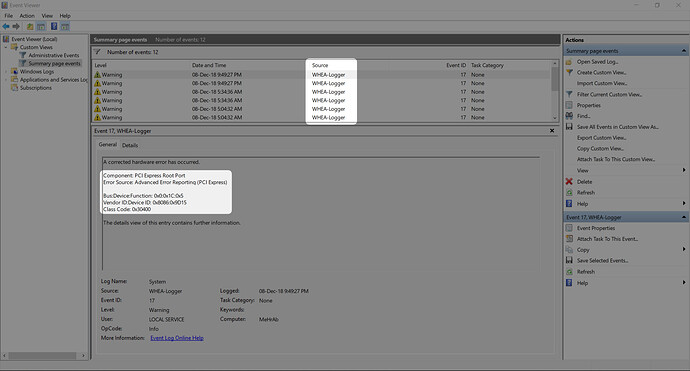Click Filter Current Custom View funnel icon
This screenshot has height=371, width=690.
(569, 94)
